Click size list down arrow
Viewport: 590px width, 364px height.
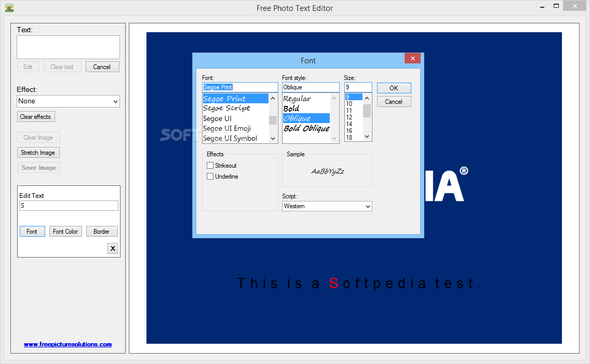click(x=367, y=137)
